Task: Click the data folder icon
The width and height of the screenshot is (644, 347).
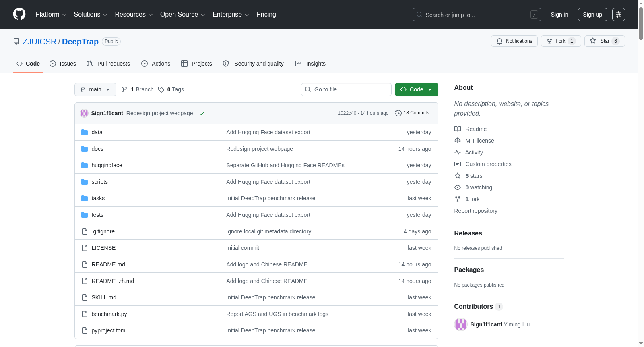Action: [85, 132]
